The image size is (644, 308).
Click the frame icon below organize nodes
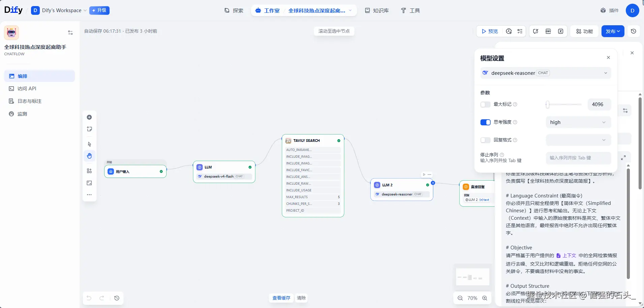(89, 183)
